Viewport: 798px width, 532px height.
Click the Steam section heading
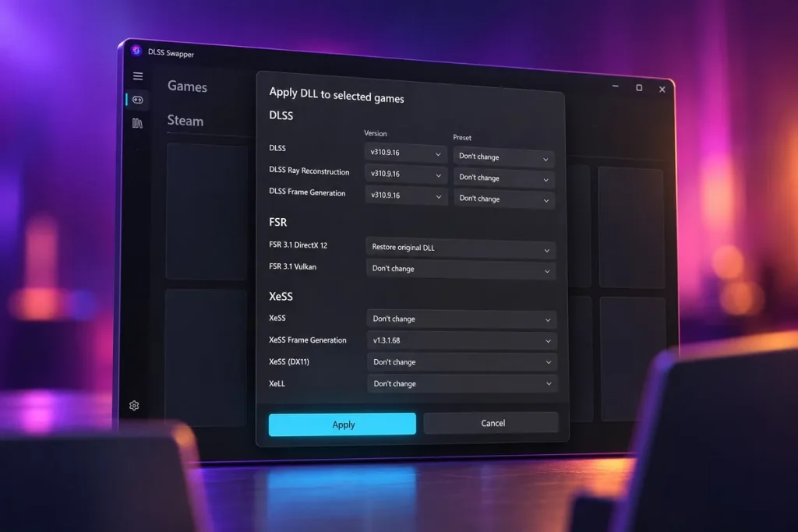tap(185, 121)
